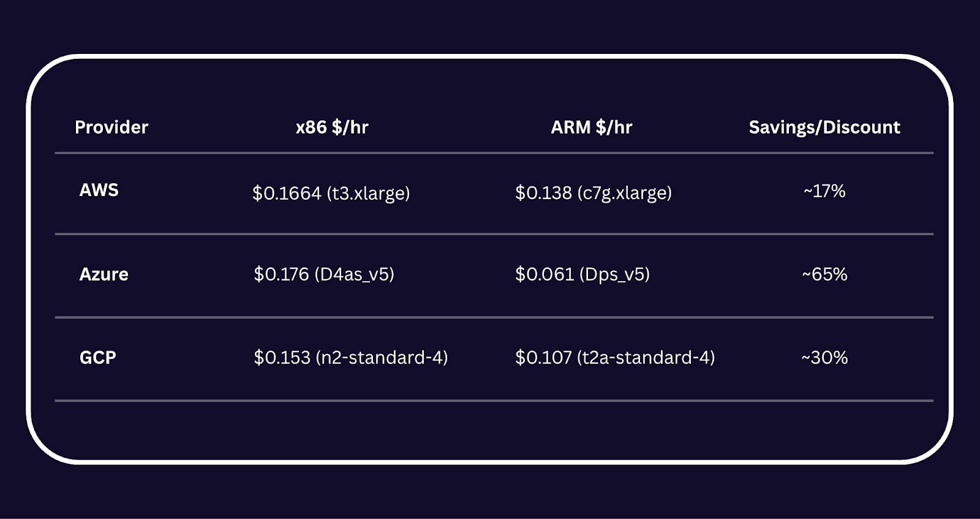980x519 pixels.
Task: Click the $0.153 GCP x86 price
Action: click(x=282, y=357)
